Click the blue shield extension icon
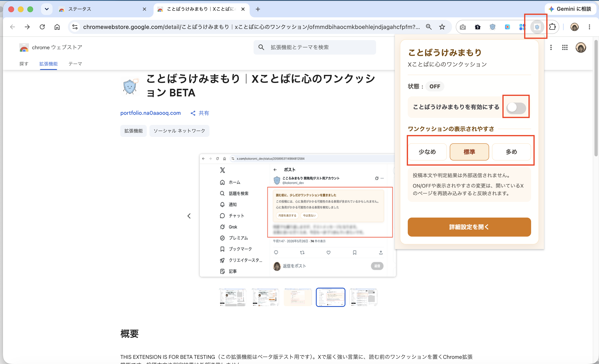The width and height of the screenshot is (599, 364). pos(493,27)
